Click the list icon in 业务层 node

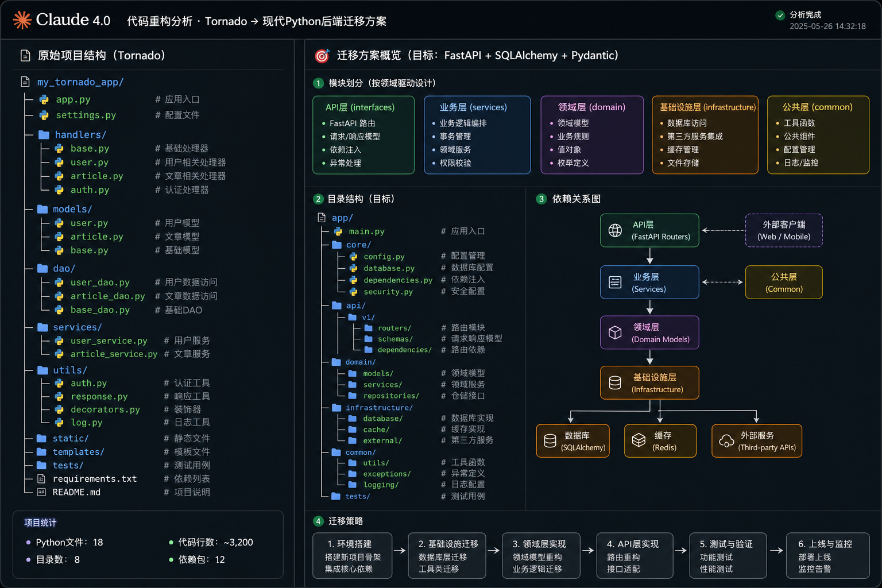[x=615, y=283]
